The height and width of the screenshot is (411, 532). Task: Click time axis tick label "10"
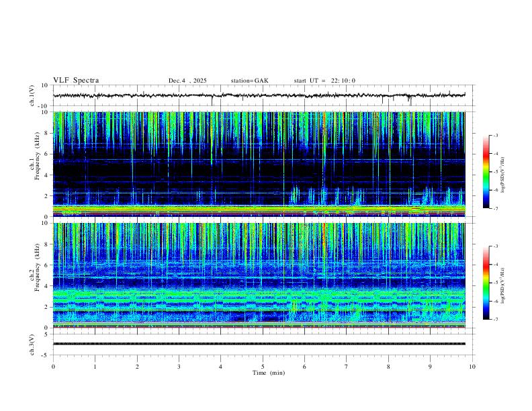coord(472,367)
